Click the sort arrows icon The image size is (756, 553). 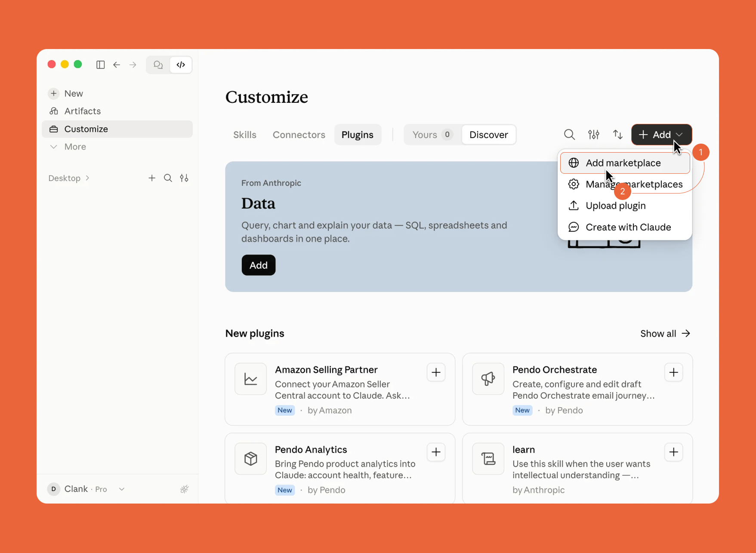[x=618, y=135]
